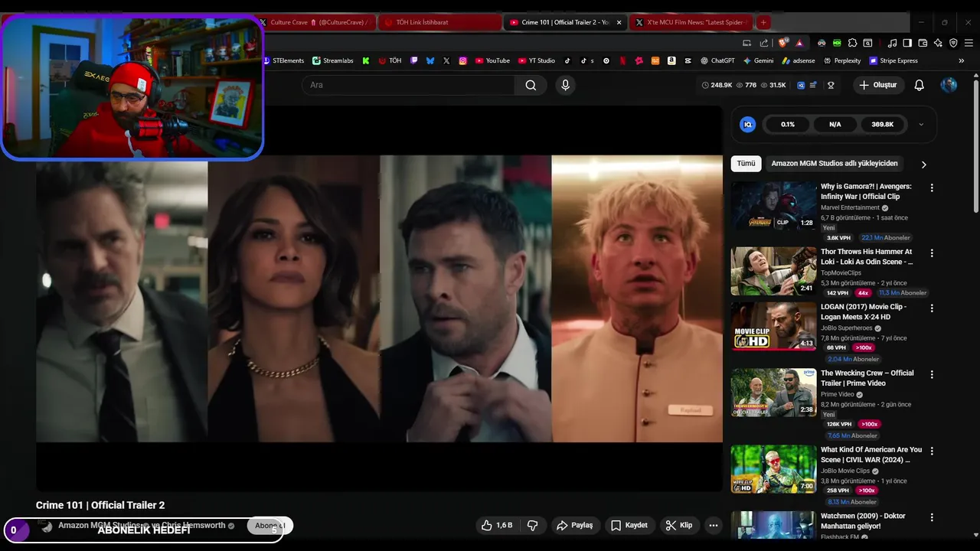Image resolution: width=980 pixels, height=551 pixels.
Task: Open The Wrecking Crew trailer thumbnail
Action: (x=773, y=393)
